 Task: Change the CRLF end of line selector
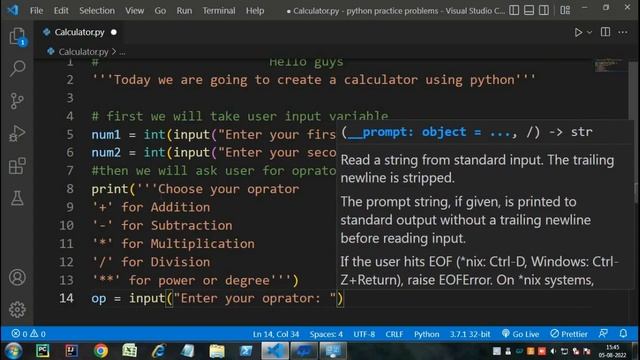pos(394,334)
